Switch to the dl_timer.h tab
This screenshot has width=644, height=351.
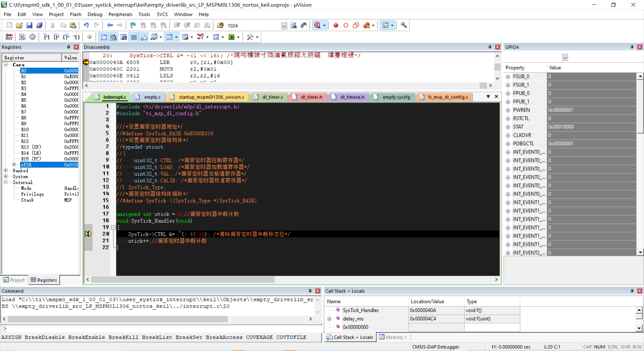pos(308,97)
